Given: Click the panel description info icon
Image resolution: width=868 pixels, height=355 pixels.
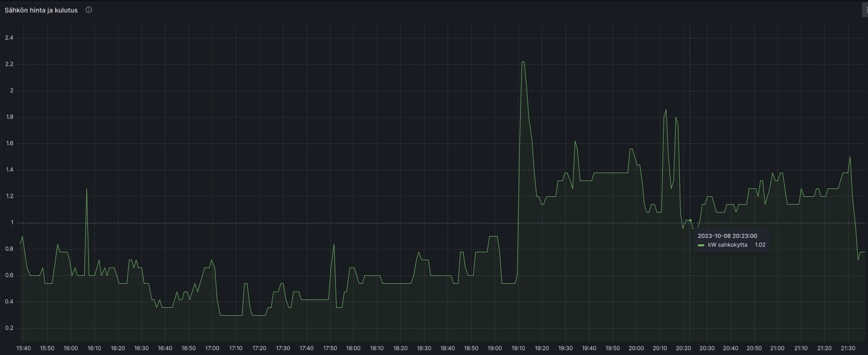Looking at the screenshot, I should 89,10.
